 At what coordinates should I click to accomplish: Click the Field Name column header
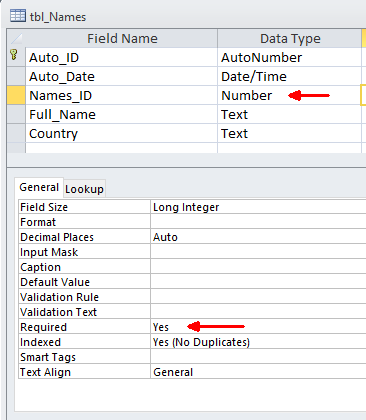point(122,38)
